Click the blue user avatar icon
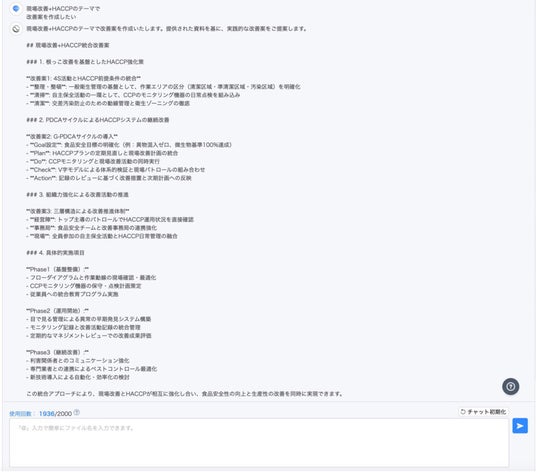 click(16, 9)
